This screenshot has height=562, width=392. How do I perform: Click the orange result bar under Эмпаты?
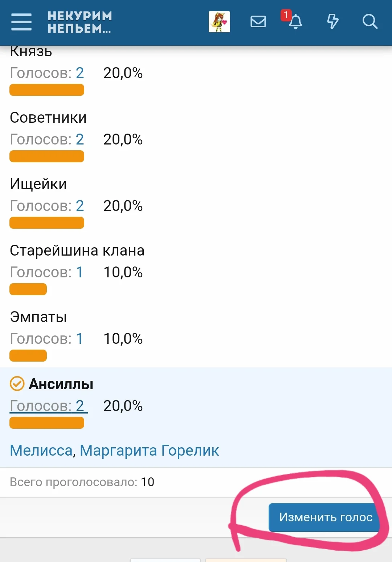tap(28, 356)
